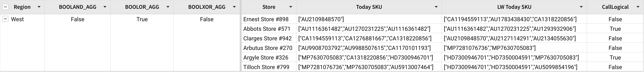
Task: Select Arbutus Store #270 Today SKU cell
Action: point(369,48)
